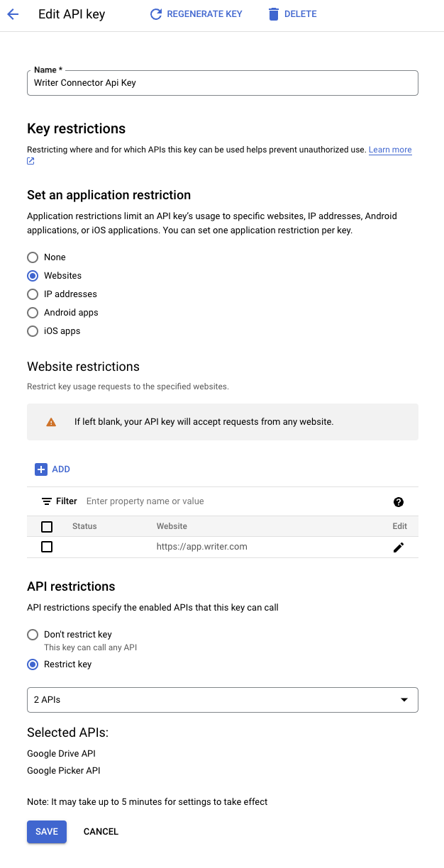
Task: Select the Android apps radio option
Action: (x=33, y=313)
